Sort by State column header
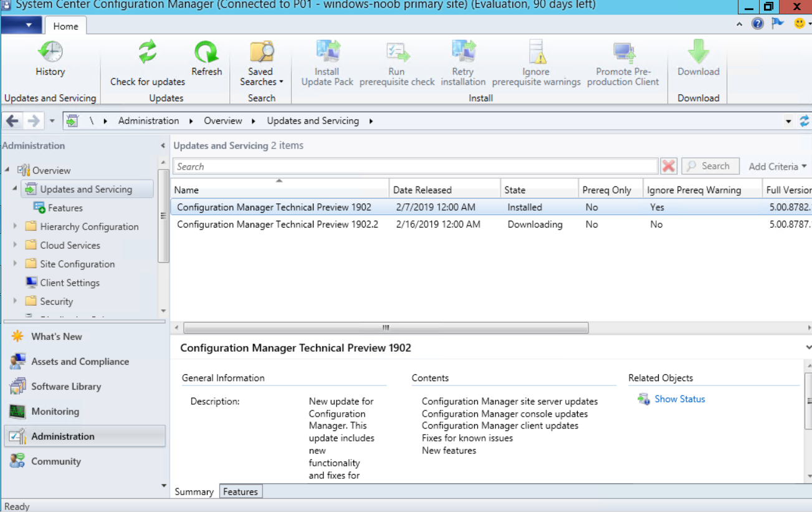The height and width of the screenshot is (512, 812). point(540,190)
